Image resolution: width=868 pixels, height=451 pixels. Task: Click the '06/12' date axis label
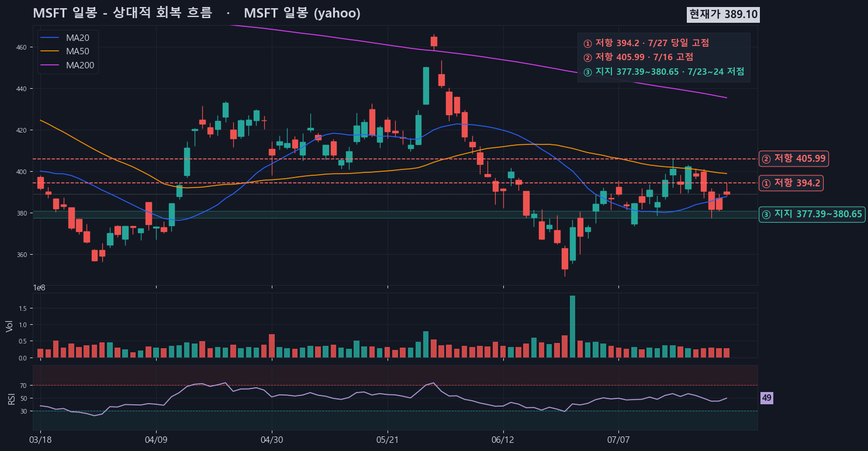pyautogui.click(x=503, y=439)
